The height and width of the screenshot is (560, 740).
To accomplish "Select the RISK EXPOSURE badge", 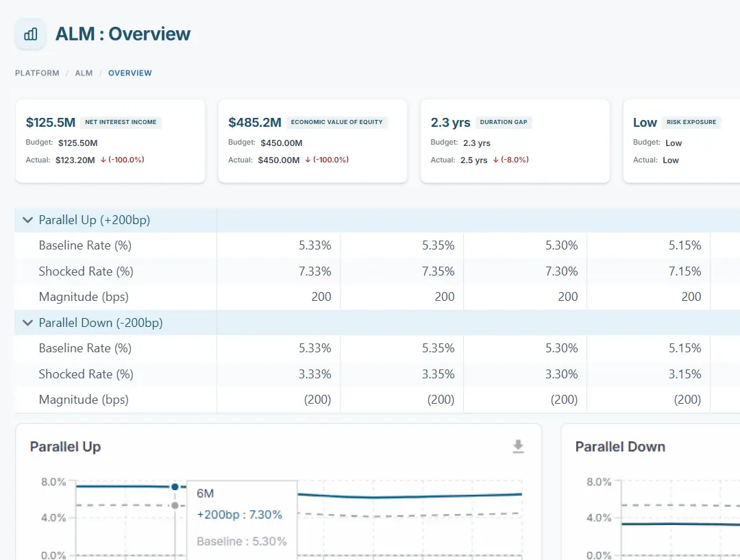I will coord(691,122).
